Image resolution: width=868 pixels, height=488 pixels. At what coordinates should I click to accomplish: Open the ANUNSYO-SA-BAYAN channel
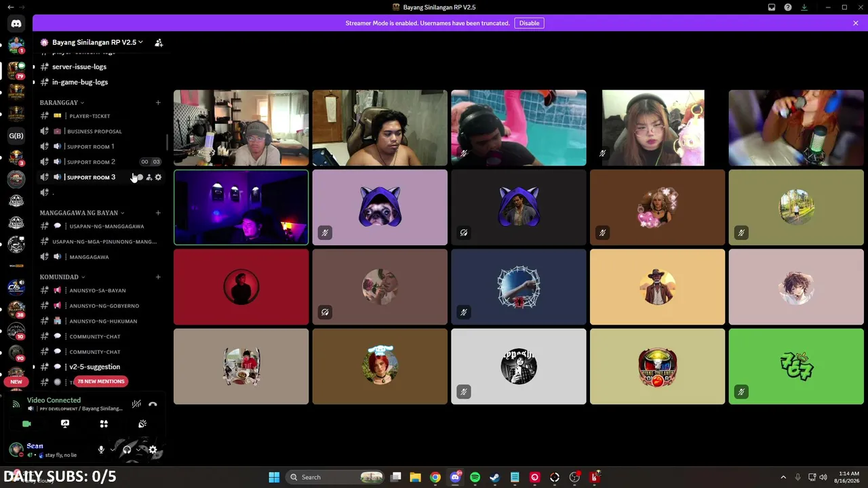100,290
